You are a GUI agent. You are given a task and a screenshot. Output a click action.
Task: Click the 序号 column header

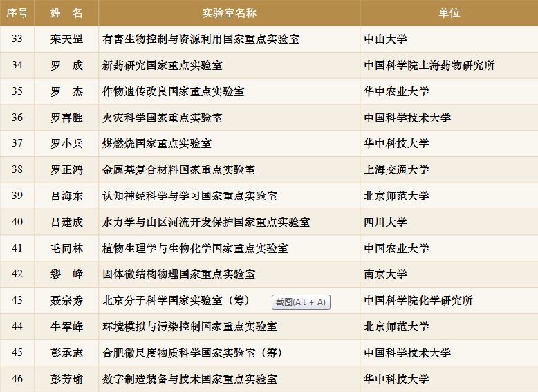(x=17, y=13)
